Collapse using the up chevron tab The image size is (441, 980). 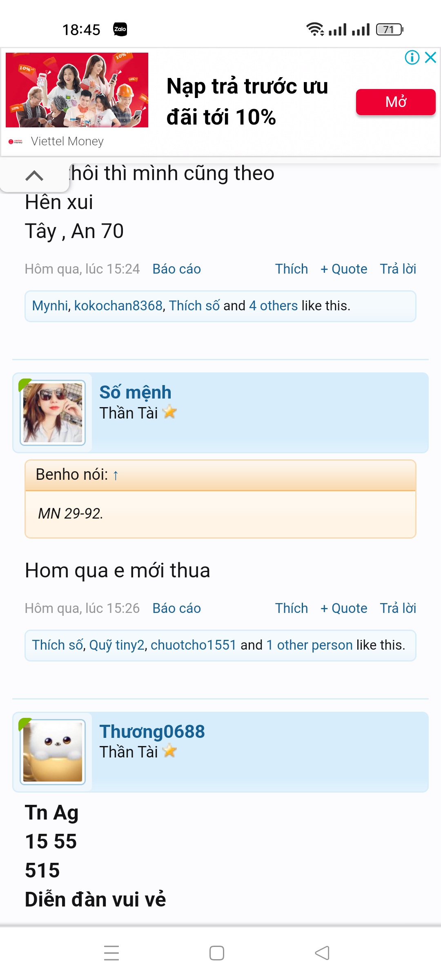coord(34,176)
